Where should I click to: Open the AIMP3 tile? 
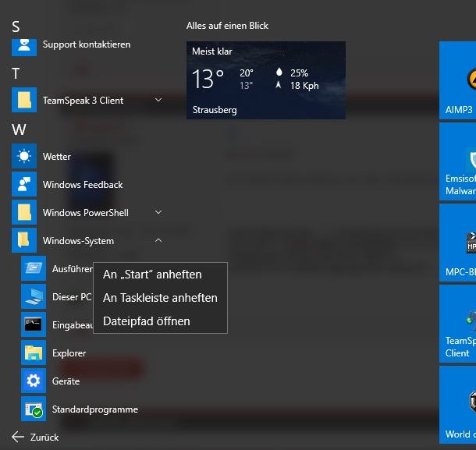pos(457,80)
